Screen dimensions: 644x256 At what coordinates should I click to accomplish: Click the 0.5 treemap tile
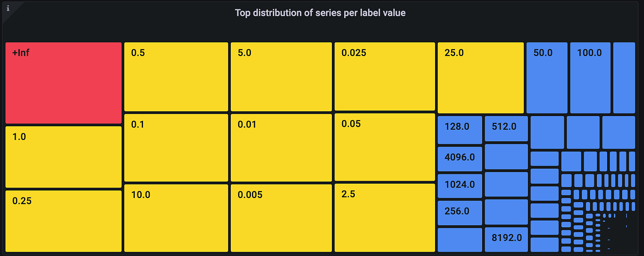(176, 77)
